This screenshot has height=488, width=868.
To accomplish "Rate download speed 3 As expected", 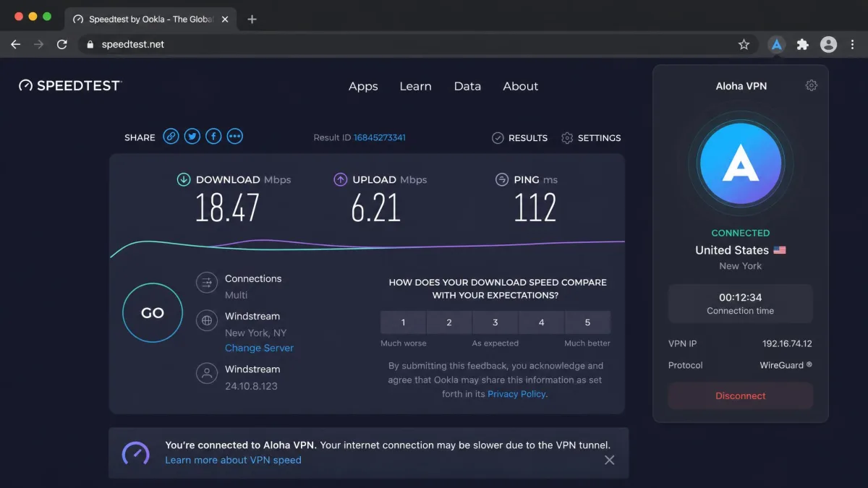I will click(x=495, y=322).
